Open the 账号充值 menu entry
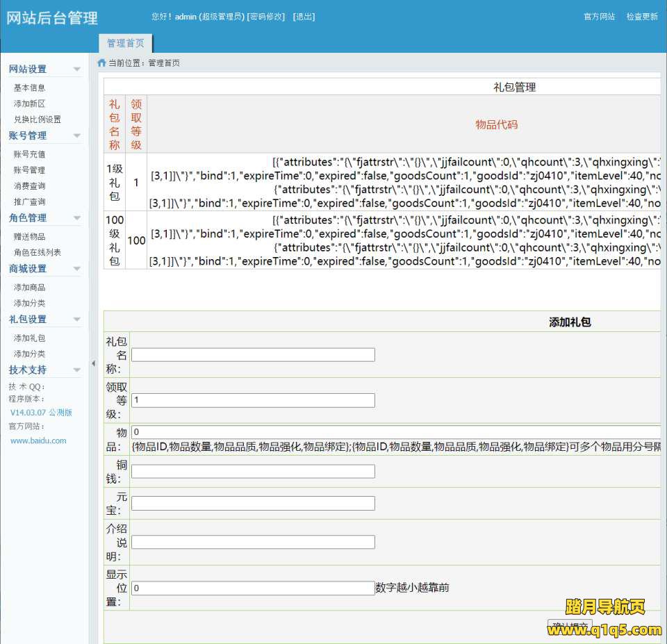667x644 pixels. click(x=29, y=155)
